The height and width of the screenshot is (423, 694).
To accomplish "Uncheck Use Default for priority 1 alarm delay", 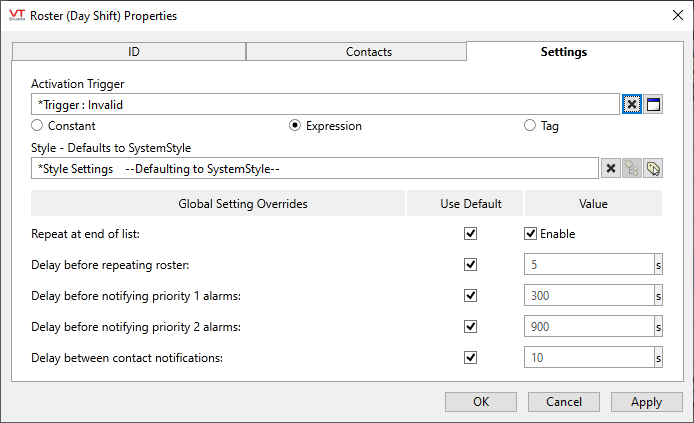I will tap(471, 296).
